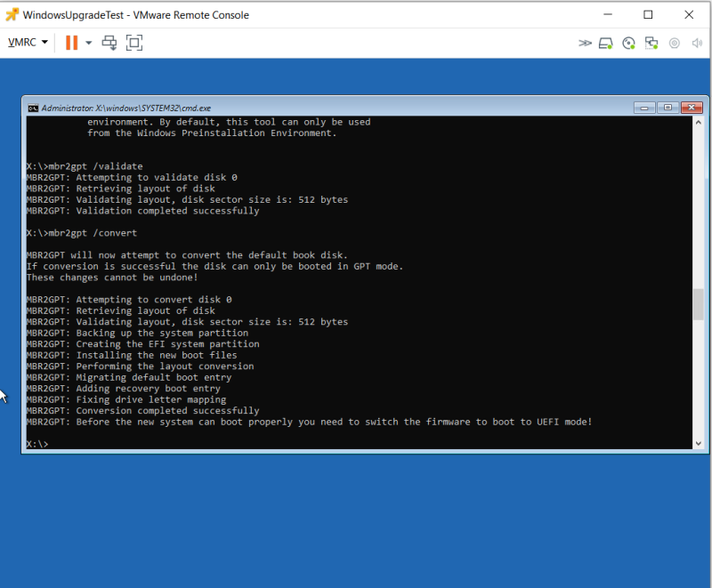Click the final 'X:\>' command prompt

(x=37, y=444)
